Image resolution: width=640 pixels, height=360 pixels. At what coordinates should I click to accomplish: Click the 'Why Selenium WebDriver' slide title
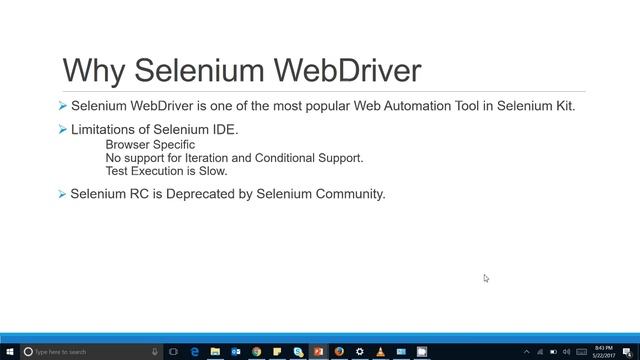click(242, 71)
